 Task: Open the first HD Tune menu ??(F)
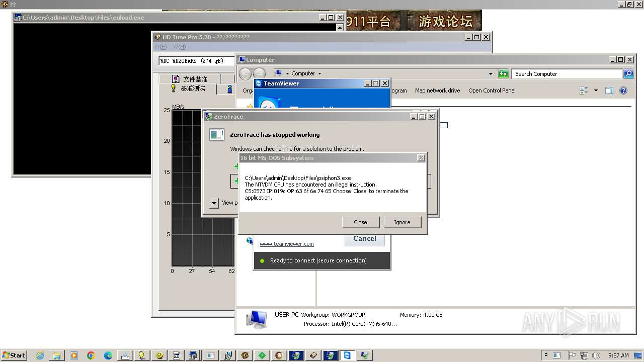[160, 47]
